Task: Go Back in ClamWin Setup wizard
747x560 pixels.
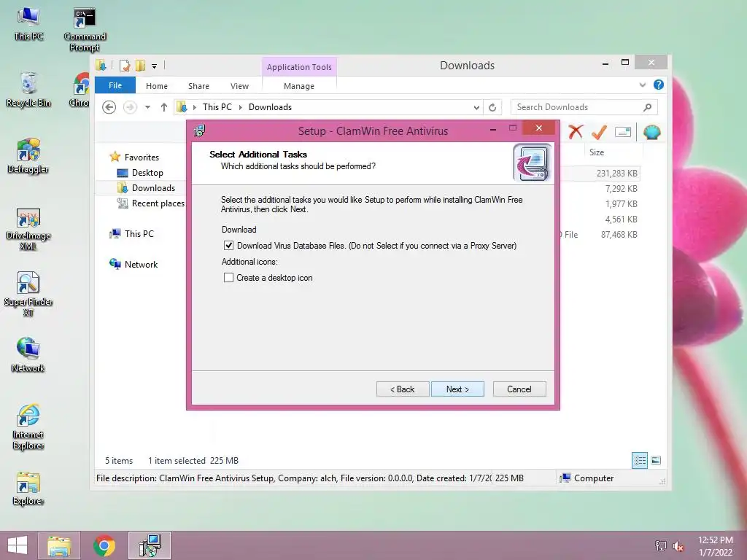Action: (x=403, y=389)
